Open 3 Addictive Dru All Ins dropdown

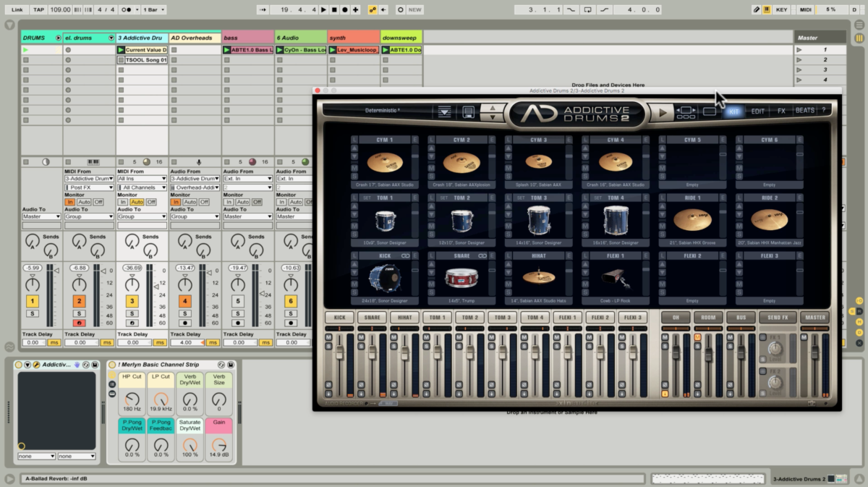coord(142,178)
